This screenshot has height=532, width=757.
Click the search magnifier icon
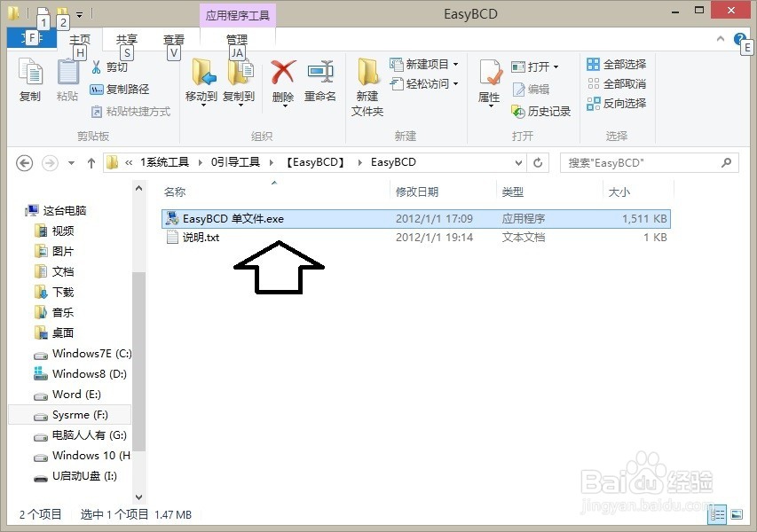(726, 163)
